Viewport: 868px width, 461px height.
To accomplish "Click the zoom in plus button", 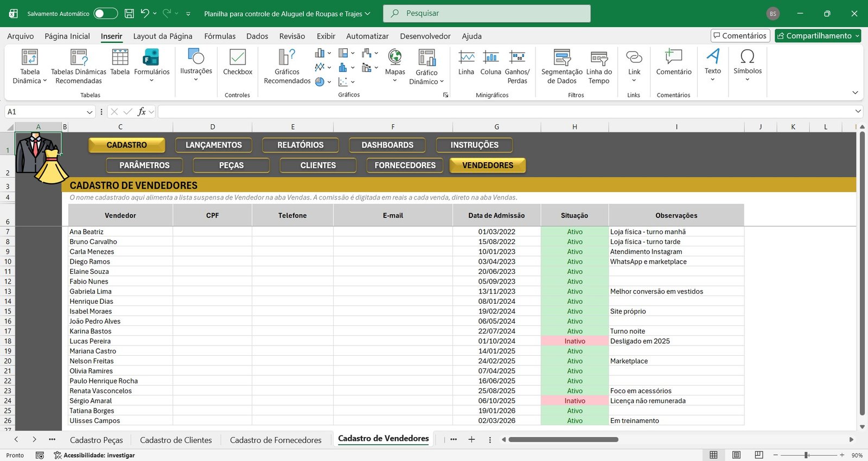I will pos(842,455).
